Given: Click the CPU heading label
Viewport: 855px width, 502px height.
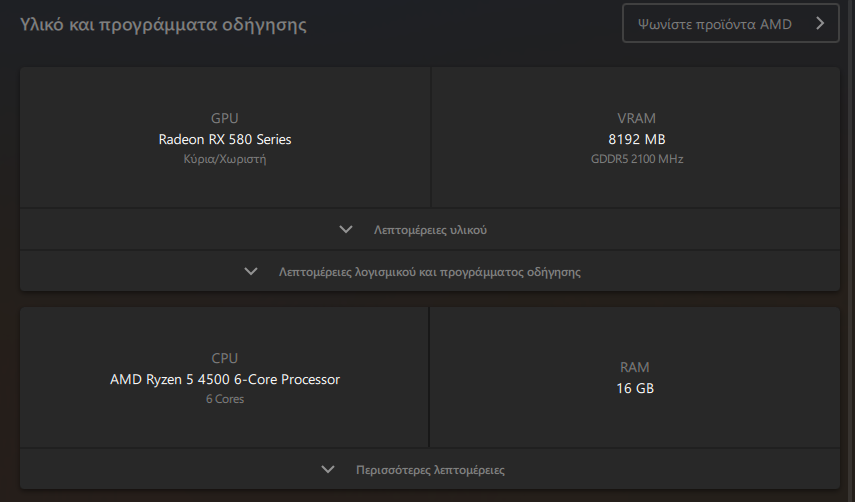Looking at the screenshot, I should pos(225,358).
